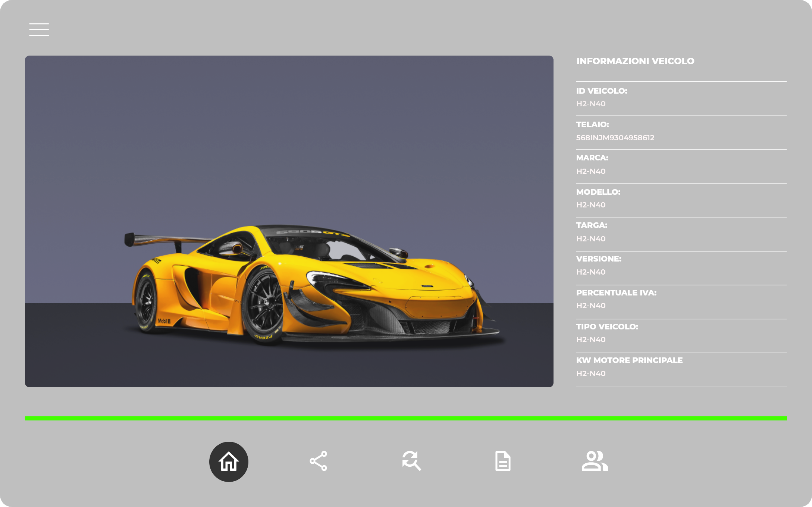Viewport: 812px width, 507px height.
Task: Select the H2-N40 value under TARGA
Action: [591, 239]
